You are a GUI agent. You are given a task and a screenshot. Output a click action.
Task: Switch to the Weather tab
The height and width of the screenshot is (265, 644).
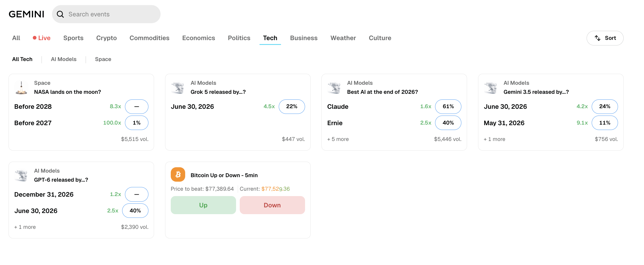[x=343, y=38]
